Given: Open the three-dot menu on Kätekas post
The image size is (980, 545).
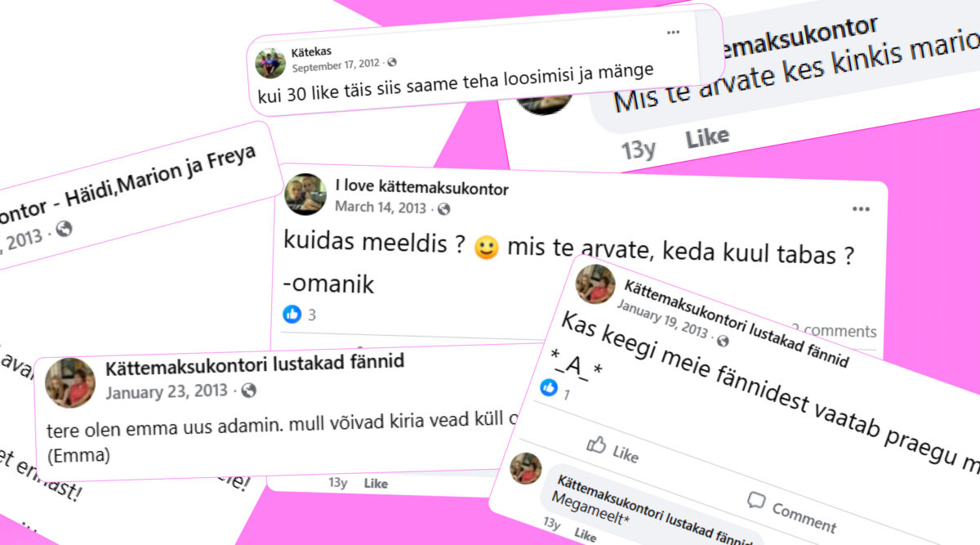Looking at the screenshot, I should coord(673,33).
